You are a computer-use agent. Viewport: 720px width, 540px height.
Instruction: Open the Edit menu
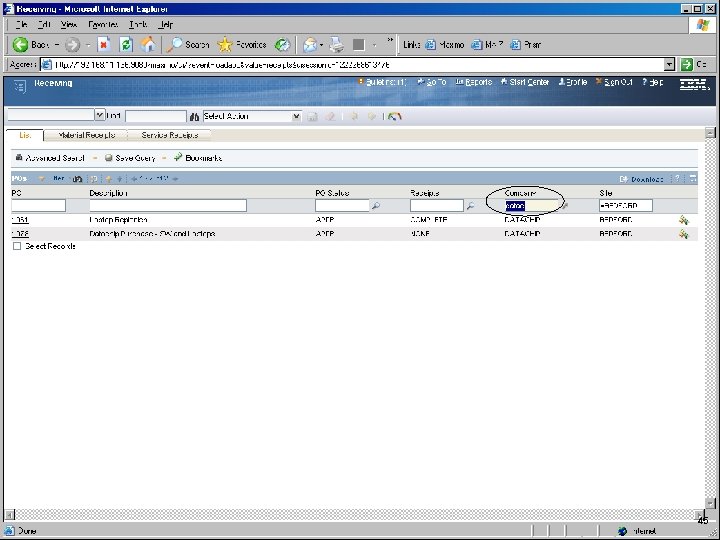44,24
